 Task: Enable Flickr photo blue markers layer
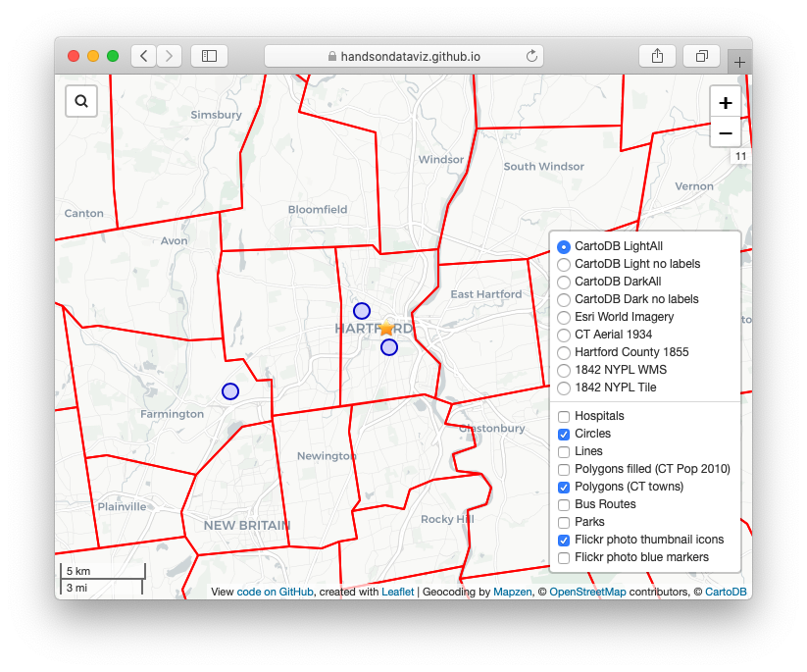point(564,557)
